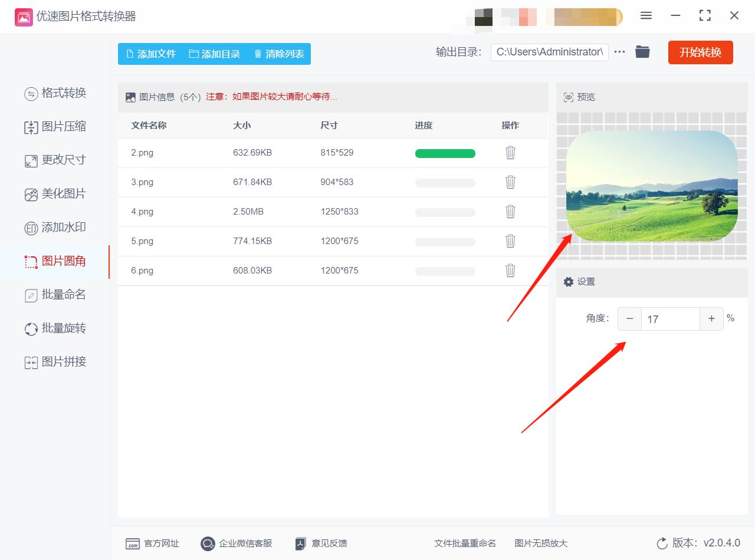The height and width of the screenshot is (560, 755).
Task: Open the 更改尺寸 resize tool
Action: tap(56, 160)
